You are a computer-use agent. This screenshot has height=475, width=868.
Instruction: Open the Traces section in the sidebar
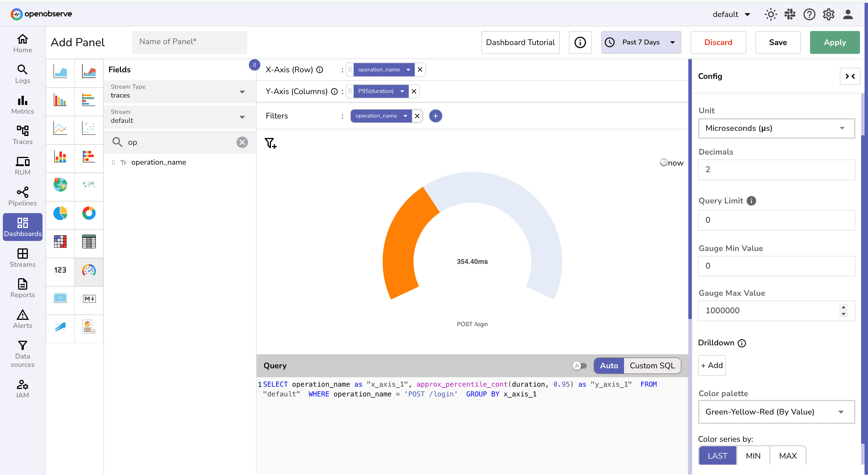point(22,135)
